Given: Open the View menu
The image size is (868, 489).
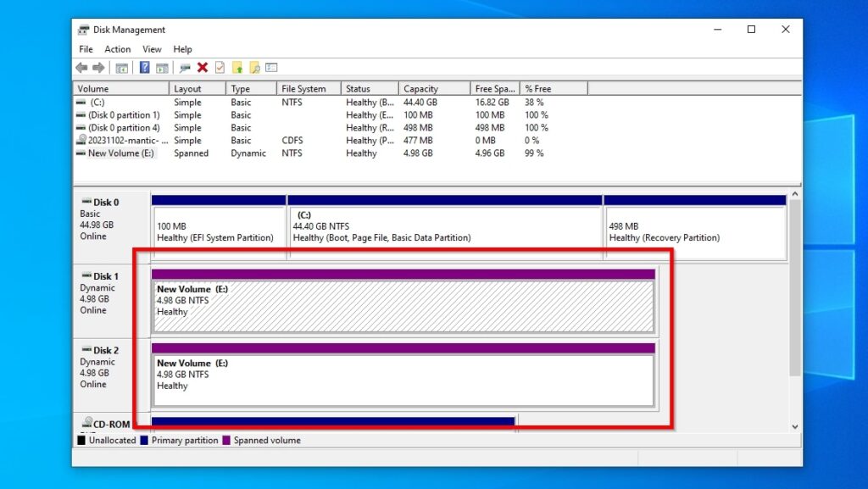Looking at the screenshot, I should (151, 48).
